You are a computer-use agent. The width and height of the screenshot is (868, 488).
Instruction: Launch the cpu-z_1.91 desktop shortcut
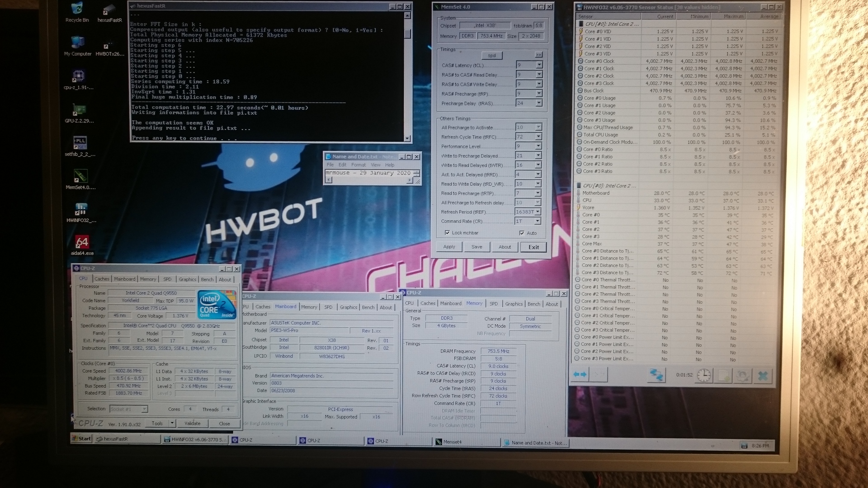(79, 80)
